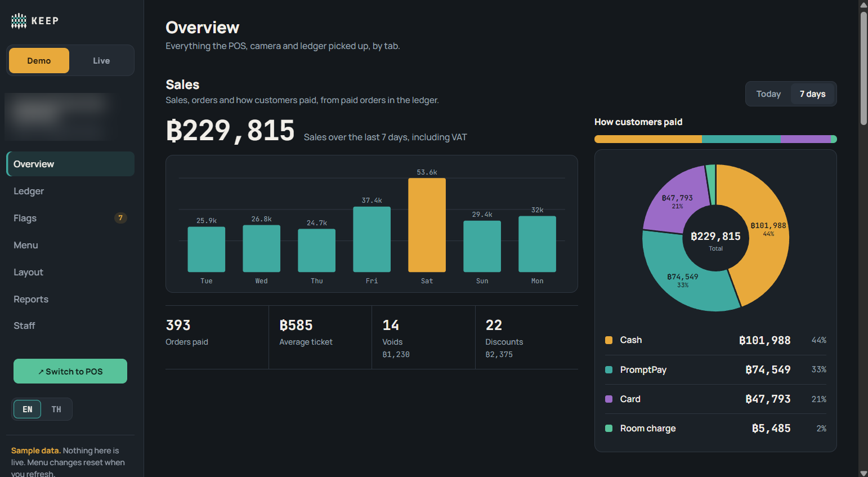Switch to Live mode
868x477 pixels.
[x=101, y=60]
